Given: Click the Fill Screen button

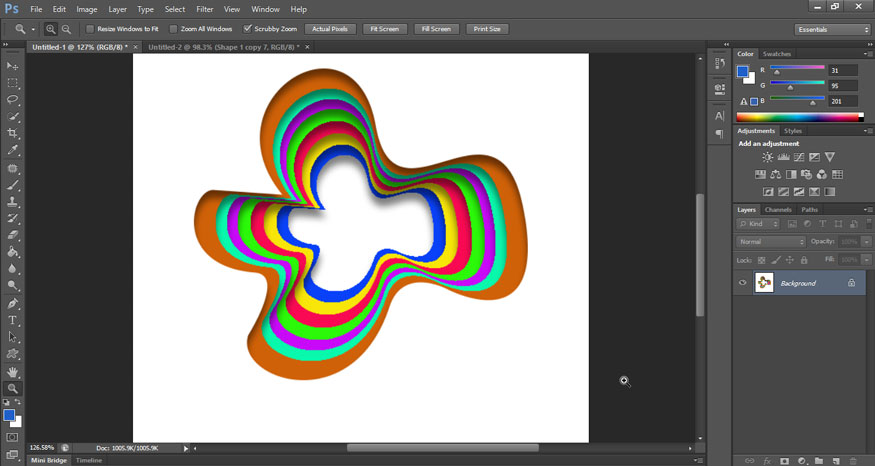Looking at the screenshot, I should point(436,29).
